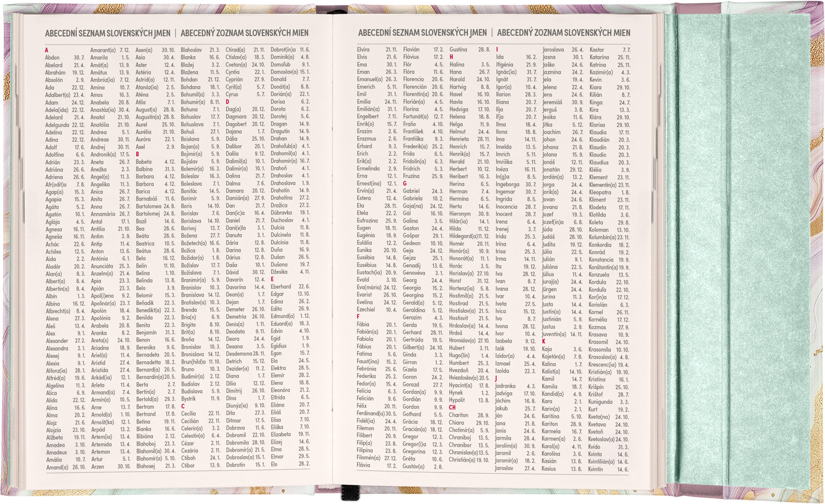The image size is (825, 504).
Task: Click the name Desdemona entry
Action: click(x=239, y=353)
